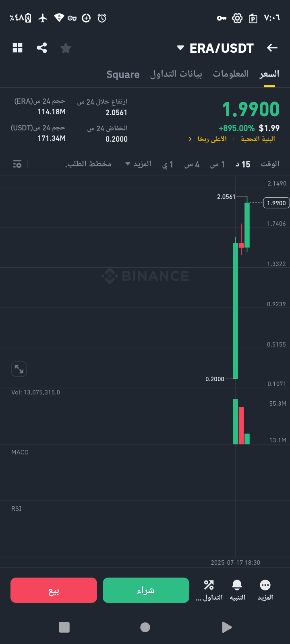Tap the red بيع sell button
This screenshot has height=644, width=290.
(54, 590)
